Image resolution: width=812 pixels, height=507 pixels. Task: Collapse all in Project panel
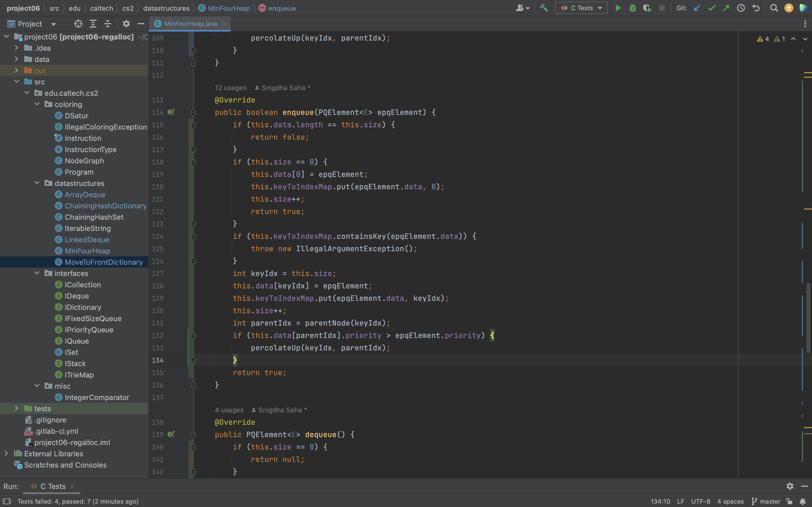(107, 24)
